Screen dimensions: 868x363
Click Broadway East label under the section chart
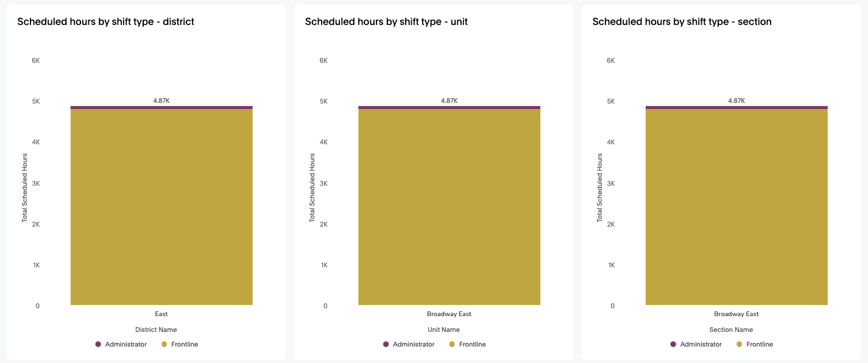pos(736,314)
